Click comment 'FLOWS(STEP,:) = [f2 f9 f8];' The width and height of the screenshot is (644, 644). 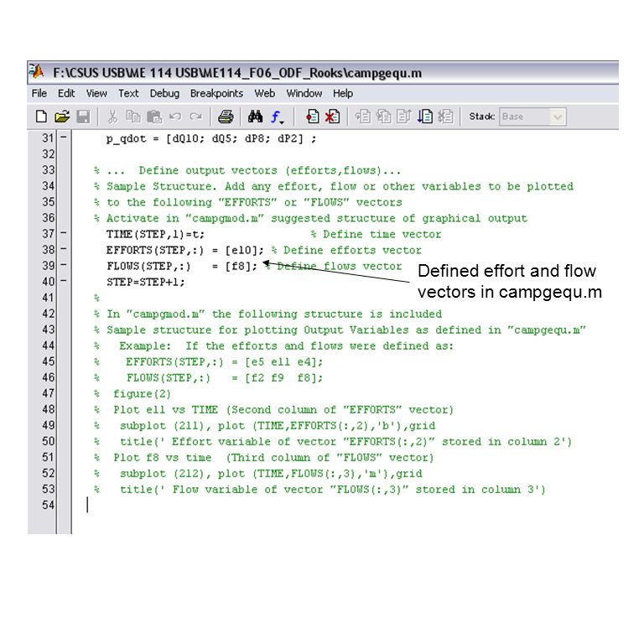[224, 378]
